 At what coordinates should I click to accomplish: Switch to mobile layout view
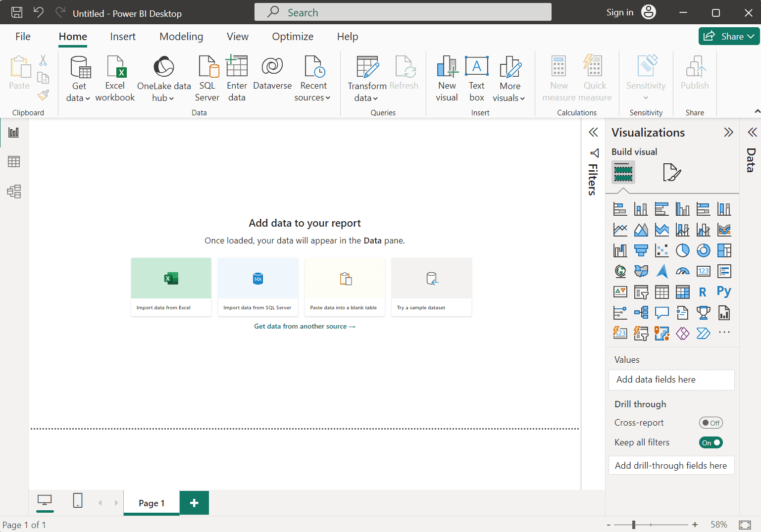78,501
